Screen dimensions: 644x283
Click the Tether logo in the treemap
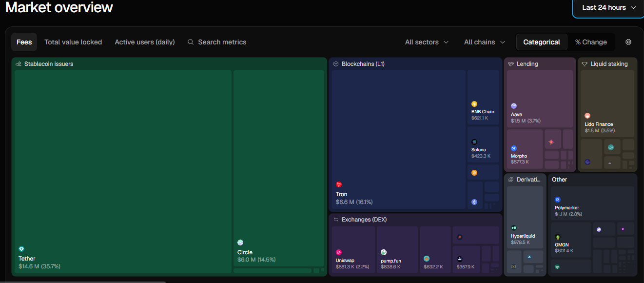(21, 249)
